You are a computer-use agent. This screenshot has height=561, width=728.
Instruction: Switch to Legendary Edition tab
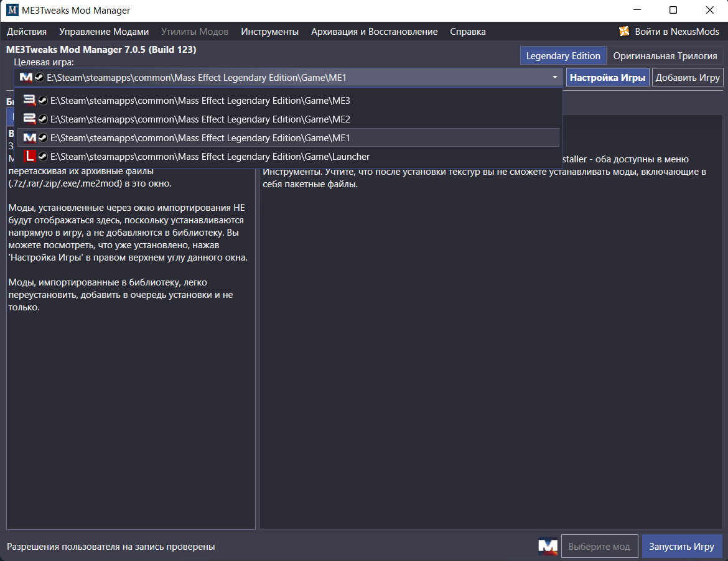click(562, 56)
